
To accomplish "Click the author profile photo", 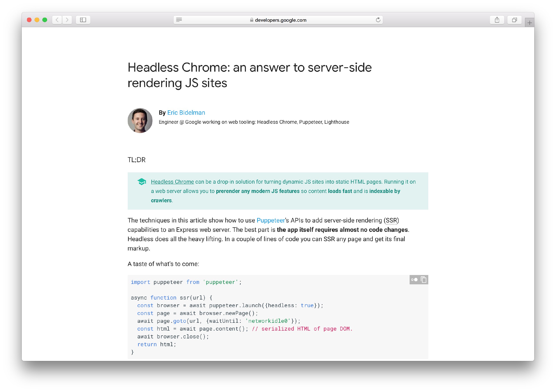I will pos(140,120).
